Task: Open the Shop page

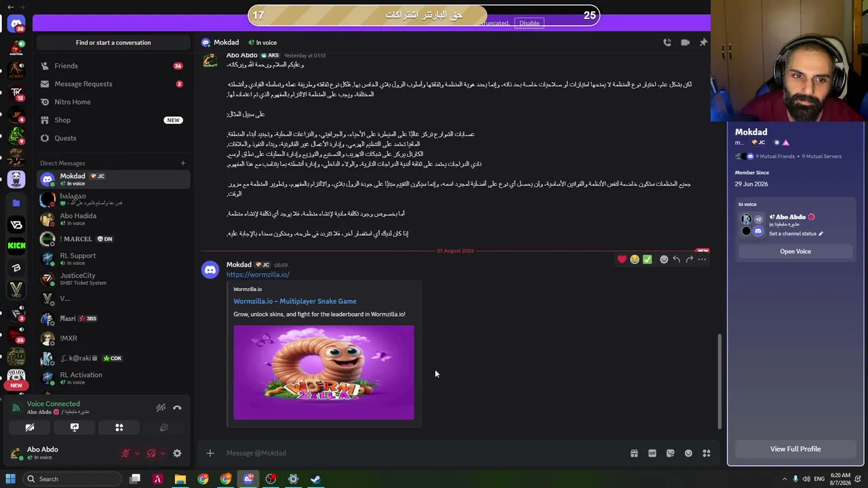Action: point(113,120)
